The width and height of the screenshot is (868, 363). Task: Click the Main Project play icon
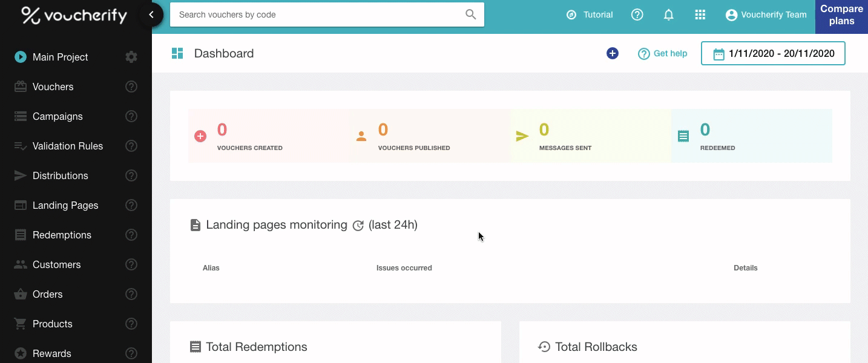tap(21, 57)
